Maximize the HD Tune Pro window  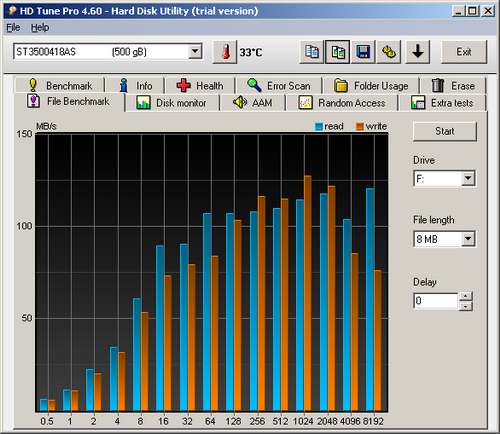pyautogui.click(x=473, y=11)
